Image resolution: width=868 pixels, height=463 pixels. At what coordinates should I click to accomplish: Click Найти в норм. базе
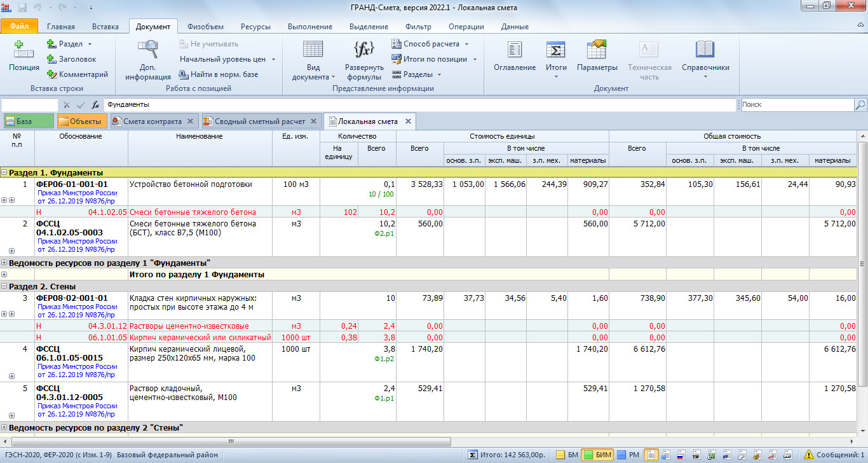tap(219, 74)
